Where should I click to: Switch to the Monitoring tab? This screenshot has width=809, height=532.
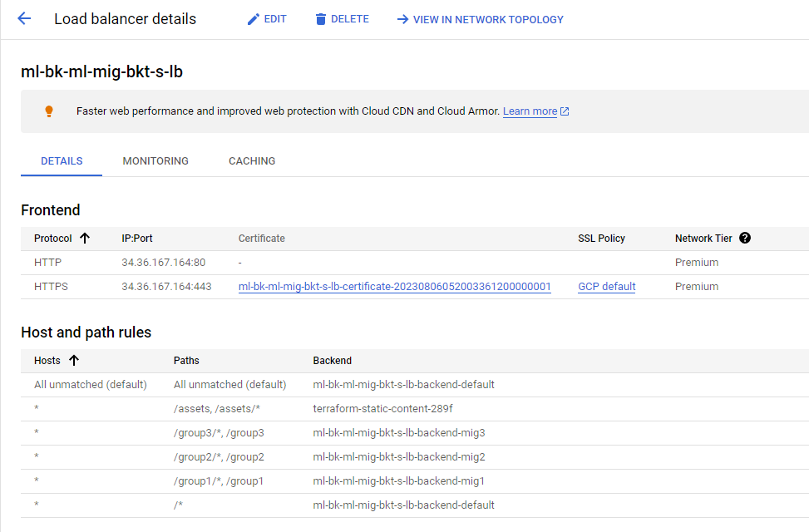coord(155,161)
